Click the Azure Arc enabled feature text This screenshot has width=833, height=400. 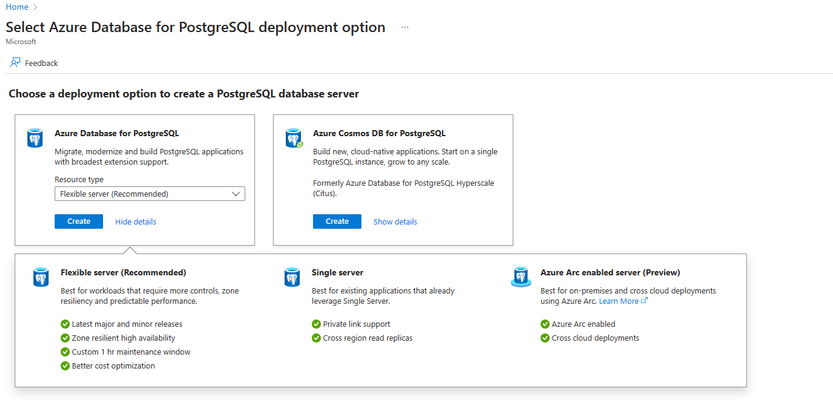(583, 324)
